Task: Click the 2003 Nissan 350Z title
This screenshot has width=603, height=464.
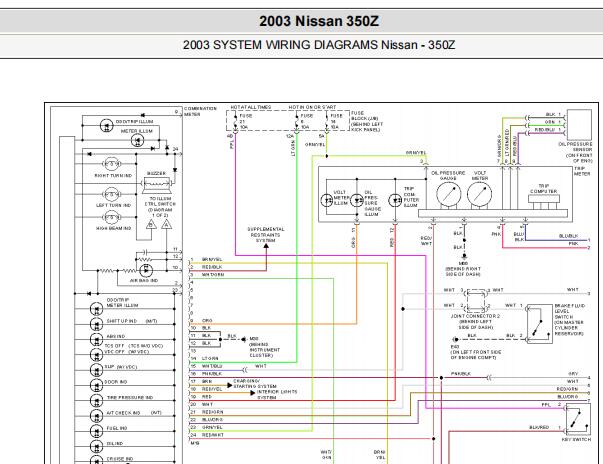Action: [301, 20]
